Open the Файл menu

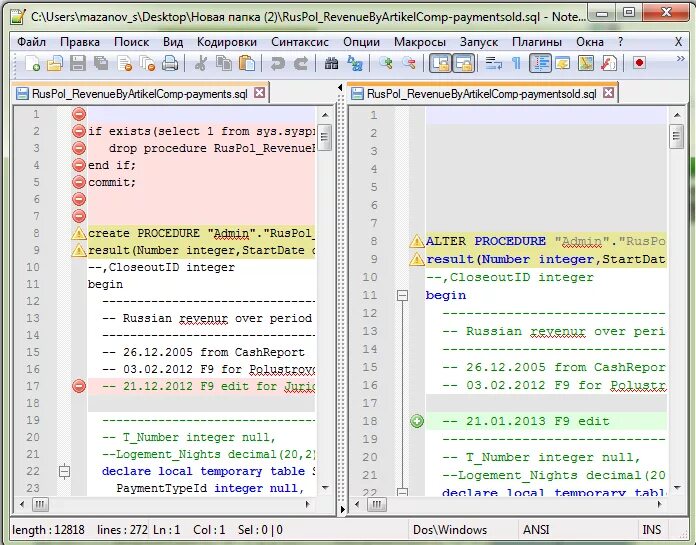(32, 42)
